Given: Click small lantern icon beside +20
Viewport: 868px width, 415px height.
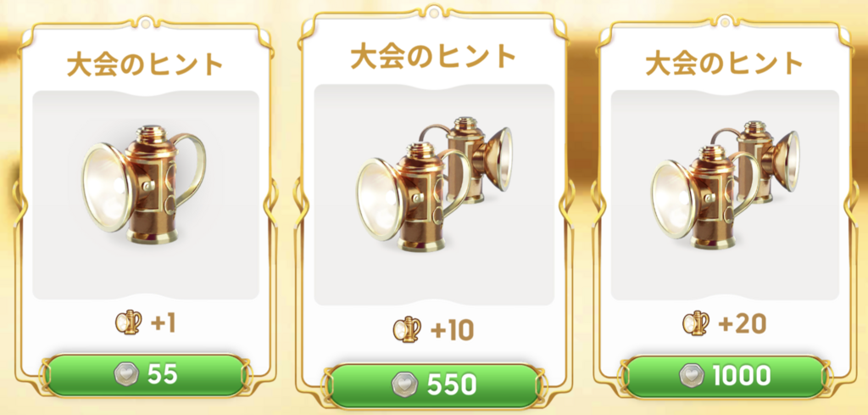Looking at the screenshot, I should 697,323.
